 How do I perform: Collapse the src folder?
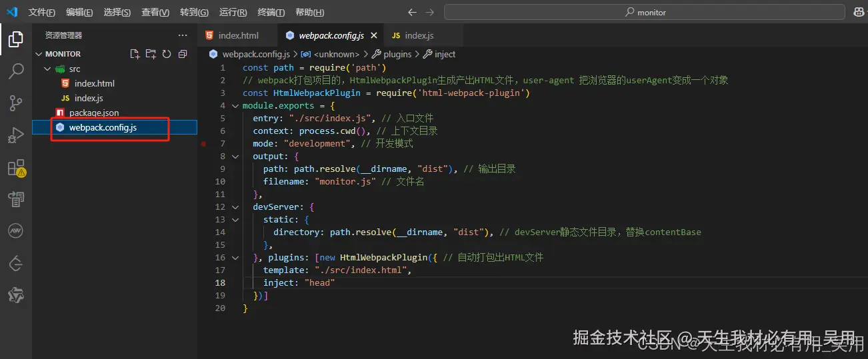click(47, 69)
